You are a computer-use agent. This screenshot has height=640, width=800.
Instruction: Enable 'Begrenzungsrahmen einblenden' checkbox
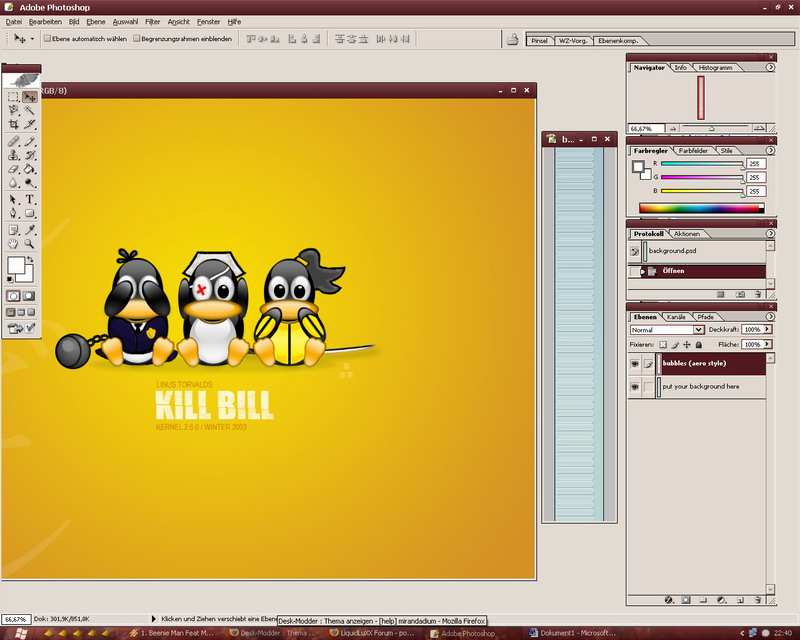[x=136, y=39]
